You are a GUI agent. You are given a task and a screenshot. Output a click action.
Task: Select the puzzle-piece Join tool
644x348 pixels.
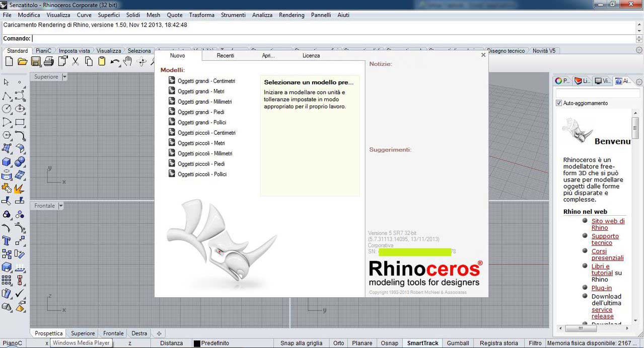click(x=7, y=189)
